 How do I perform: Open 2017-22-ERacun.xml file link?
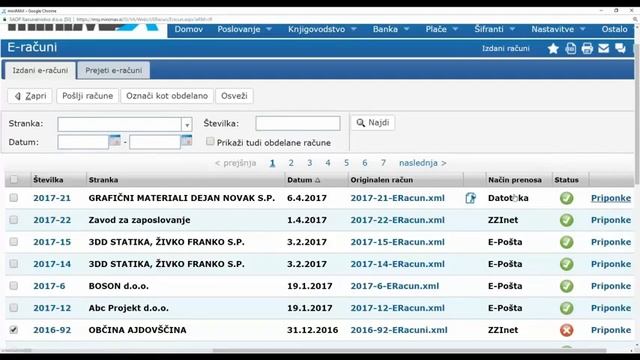(398, 220)
